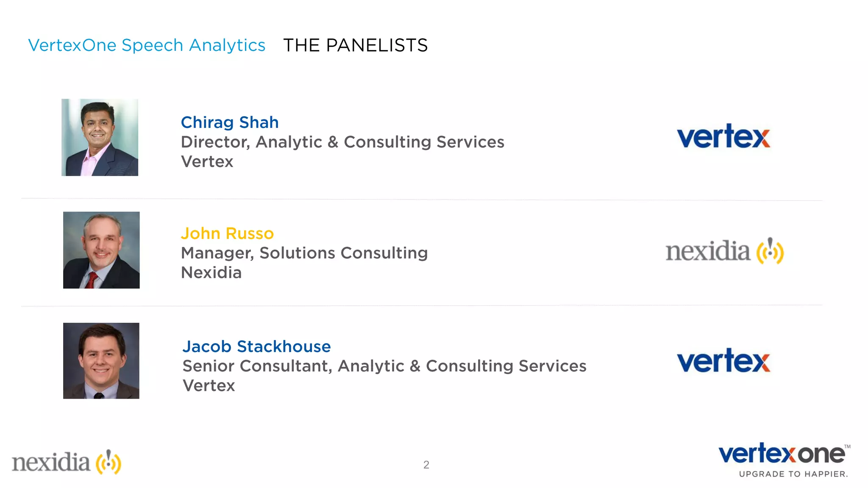Click the UPGRADE TO HAPPIER tagline

point(793,474)
